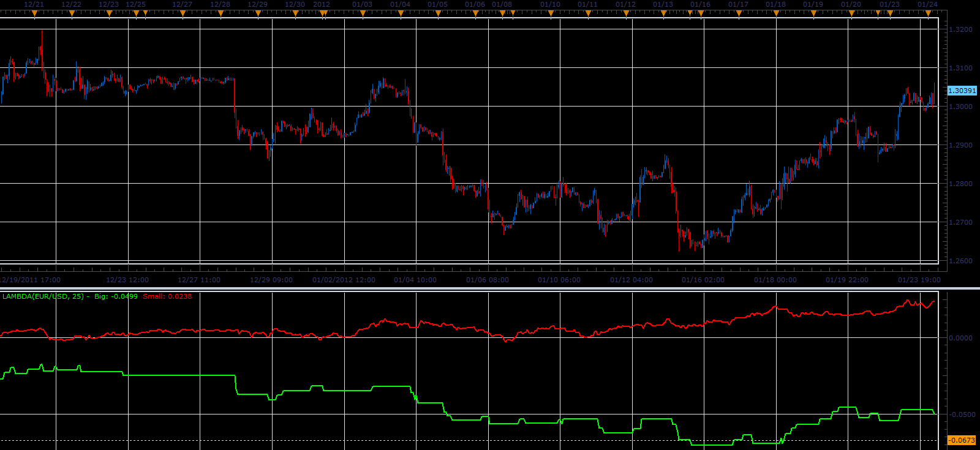Click the 0.0000 indicator axis label

960,338
